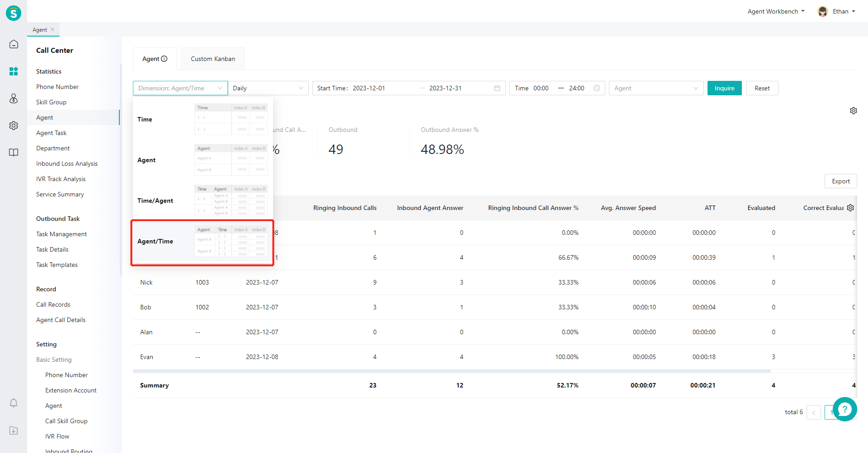This screenshot has width=868, height=453.
Task: Open Inbound Loss Analysis in sidebar
Action: pos(67,163)
